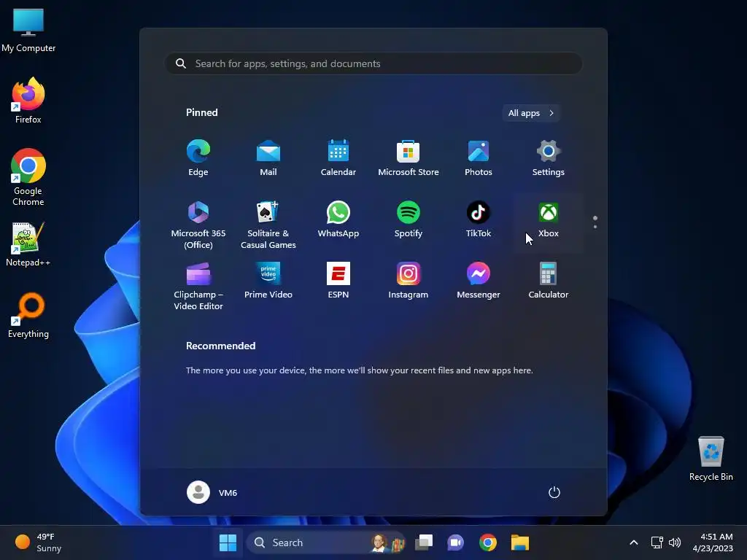Open Chrome from the taskbar
747x560 pixels.
[488, 542]
